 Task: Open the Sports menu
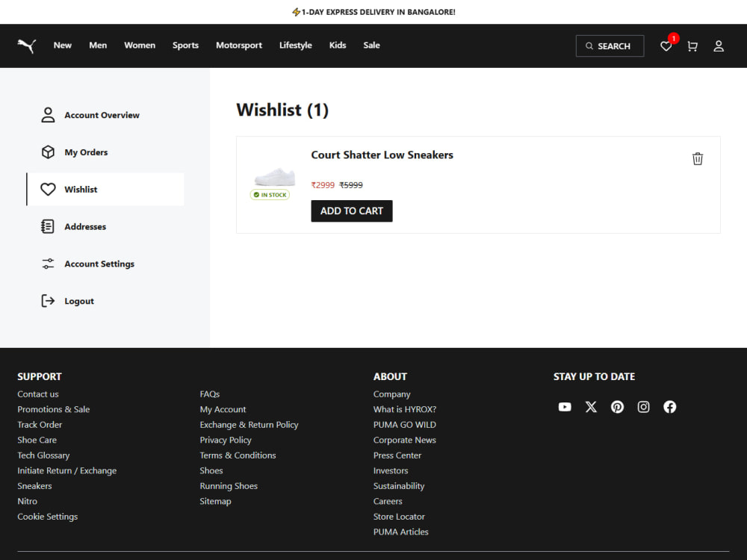pyautogui.click(x=185, y=46)
